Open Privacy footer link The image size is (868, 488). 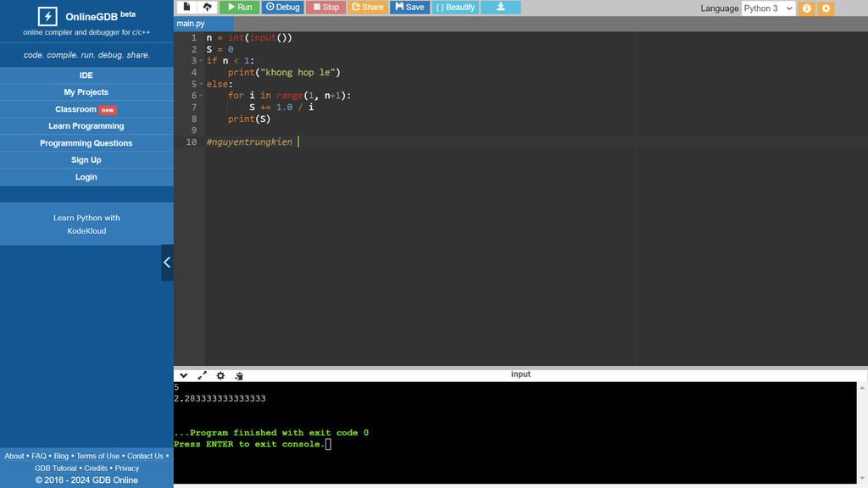click(127, 468)
